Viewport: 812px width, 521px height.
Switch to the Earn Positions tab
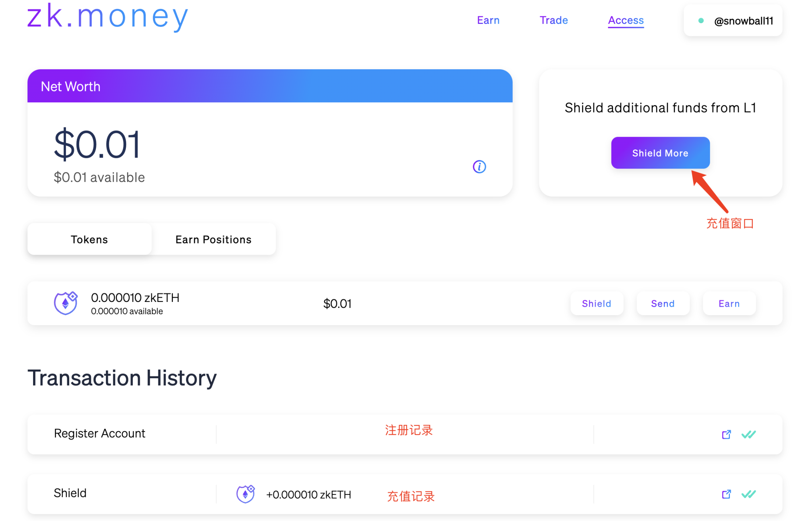pyautogui.click(x=213, y=239)
